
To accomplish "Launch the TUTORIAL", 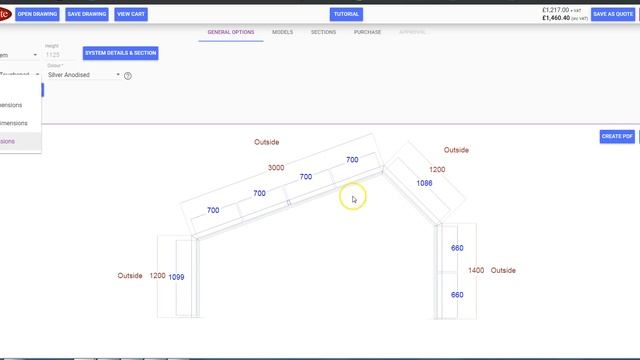I will click(x=346, y=14).
